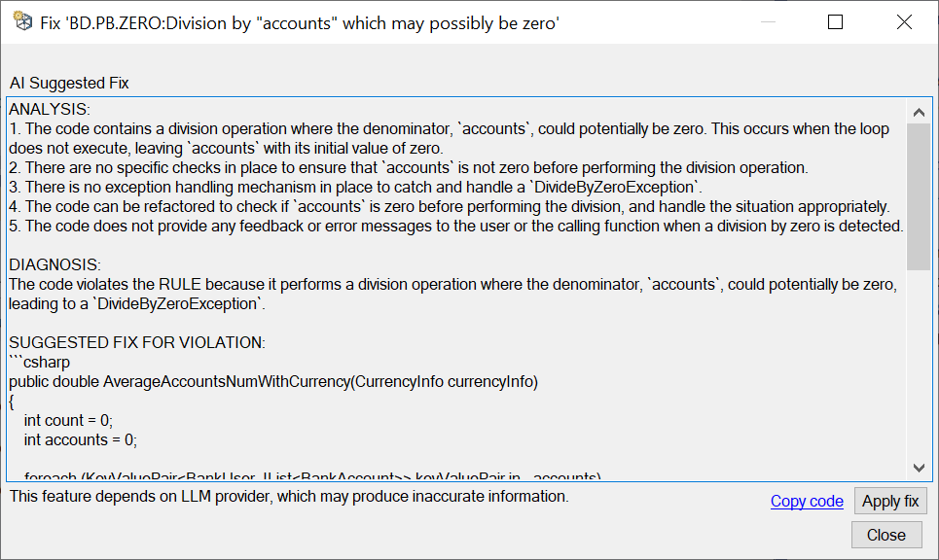The image size is (939, 560).
Task: Click the 'int count = 0;' code line
Action: (68, 421)
